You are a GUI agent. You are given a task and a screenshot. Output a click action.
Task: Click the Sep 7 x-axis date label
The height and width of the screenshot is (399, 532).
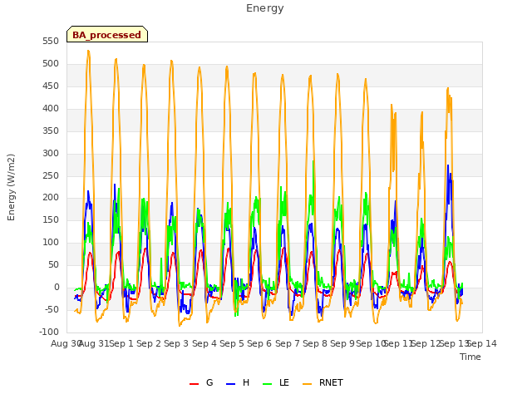pos(288,343)
